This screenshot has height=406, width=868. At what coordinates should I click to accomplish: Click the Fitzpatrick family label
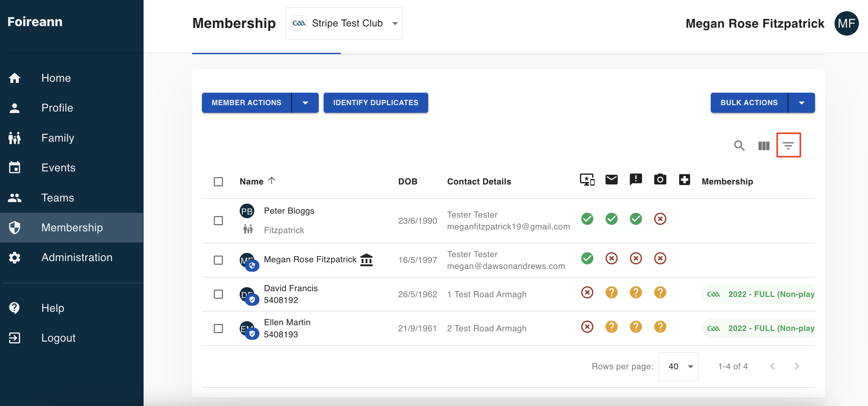[284, 230]
